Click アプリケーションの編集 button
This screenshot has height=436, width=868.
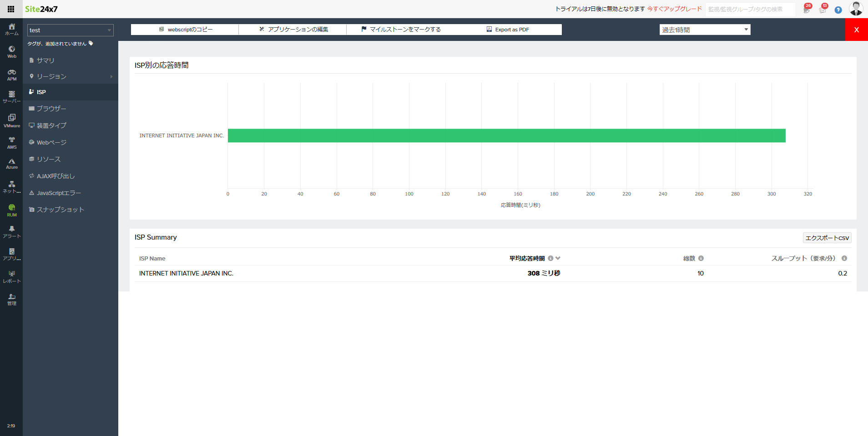(x=293, y=30)
